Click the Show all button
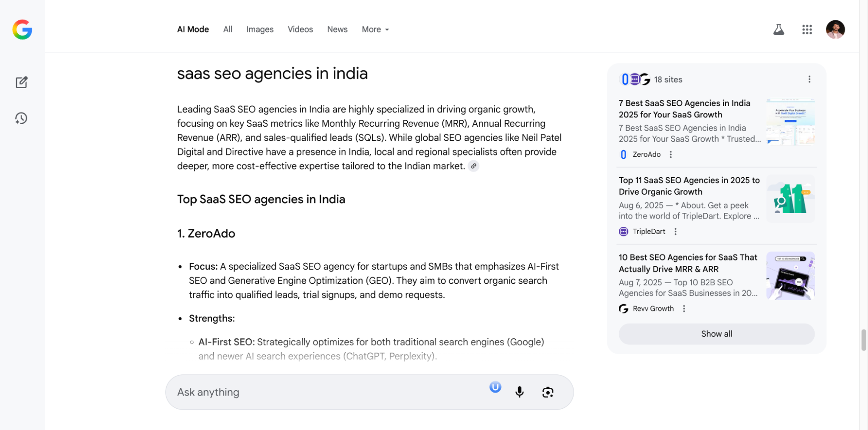868x430 pixels. pyautogui.click(x=716, y=334)
